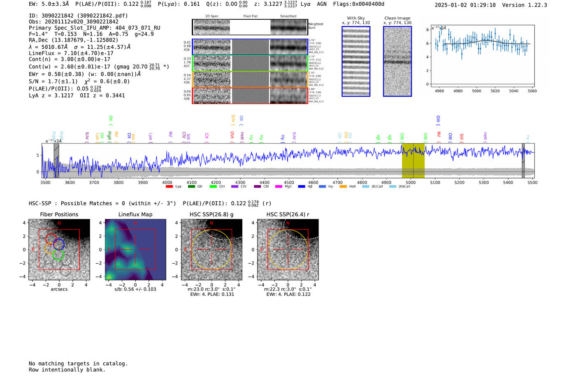Click the Pixel Flat column header
Image resolution: width=576 pixels, height=392 pixels.
[251, 16]
